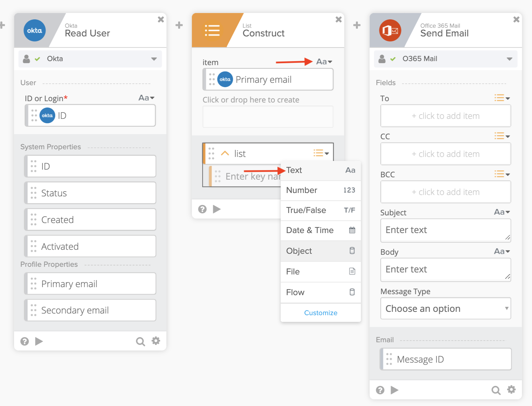Open the item field type selector

324,62
